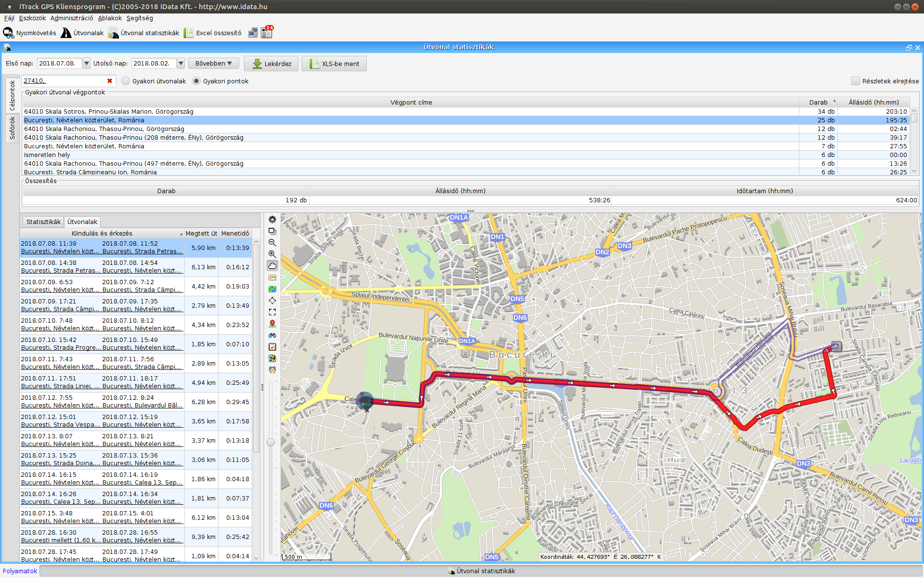
Task: Select Gyakori pontok radio button
Action: pos(196,81)
